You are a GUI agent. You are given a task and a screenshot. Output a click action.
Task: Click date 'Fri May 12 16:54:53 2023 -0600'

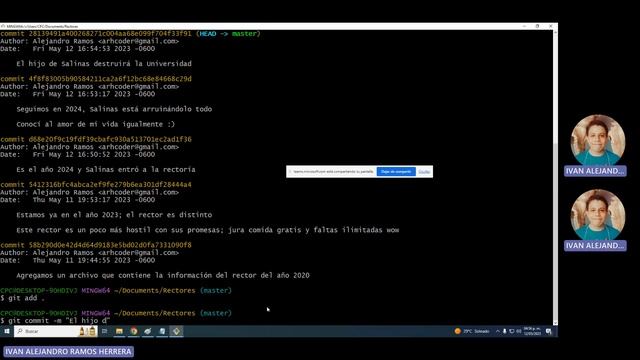pyautogui.click(x=93, y=49)
